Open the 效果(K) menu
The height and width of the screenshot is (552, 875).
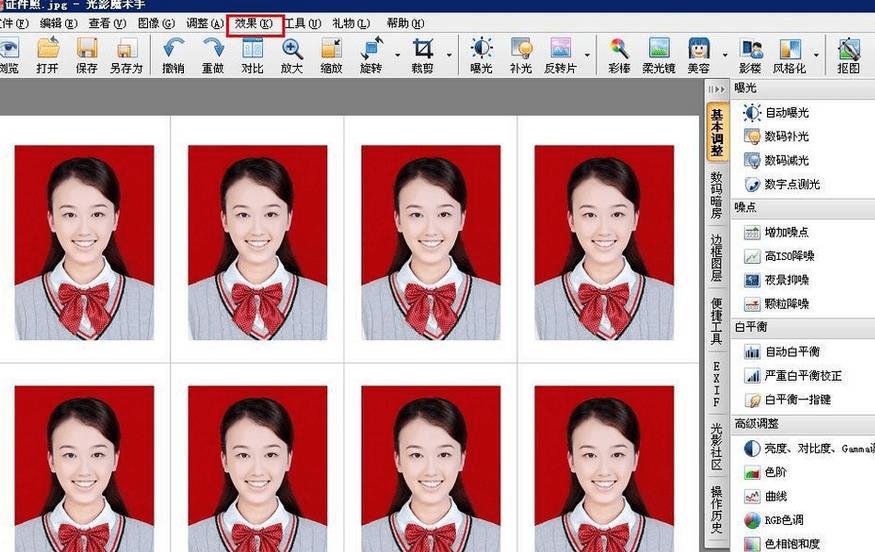pyautogui.click(x=253, y=23)
